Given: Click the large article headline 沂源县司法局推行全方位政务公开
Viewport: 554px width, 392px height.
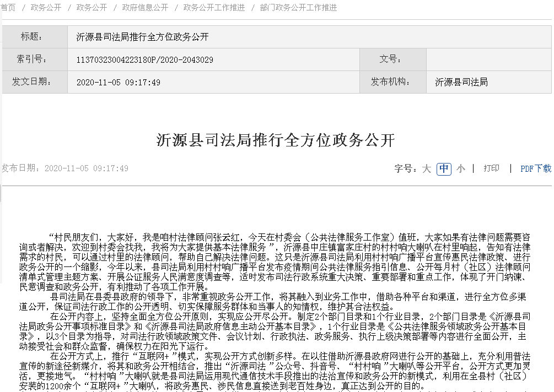Looking at the screenshot, I should click(x=276, y=140).
